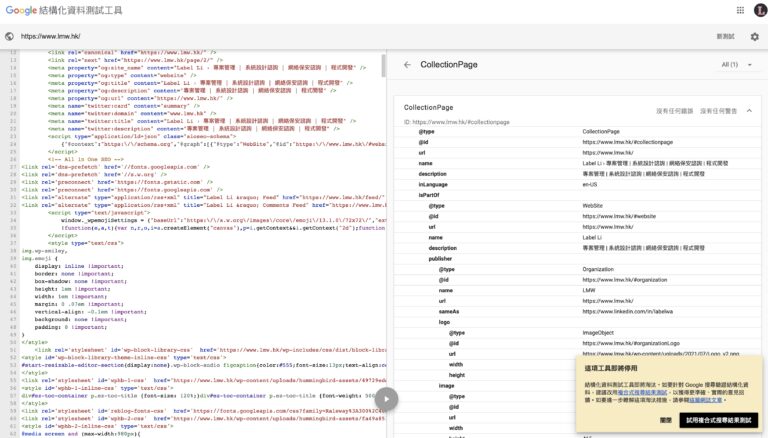Run the test with the round play button
This screenshot has width=768, height=438.
(x=386, y=399)
